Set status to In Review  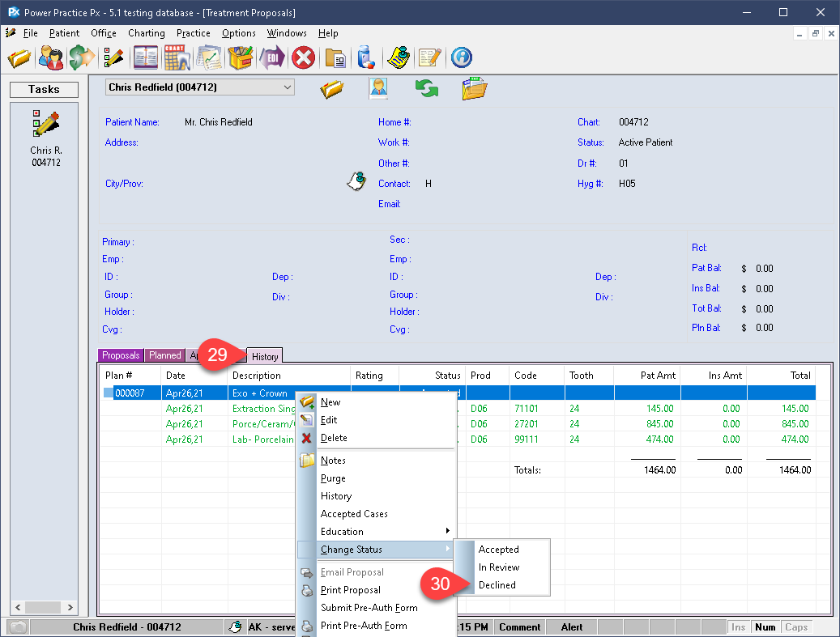point(502,567)
